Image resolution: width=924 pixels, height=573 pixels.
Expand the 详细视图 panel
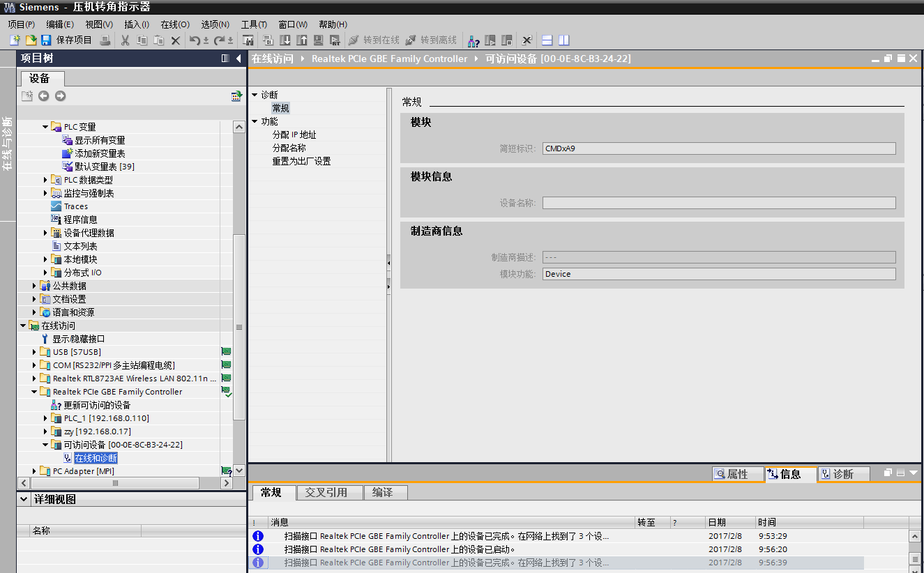pyautogui.click(x=24, y=499)
